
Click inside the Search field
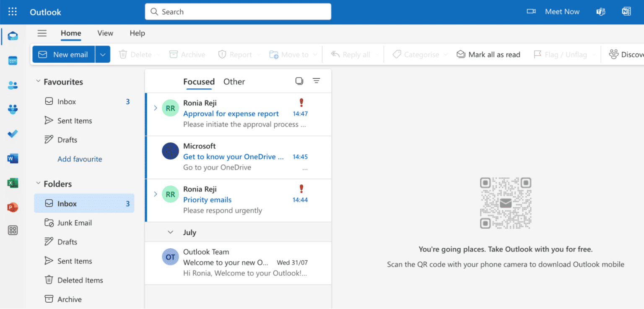coord(238,11)
